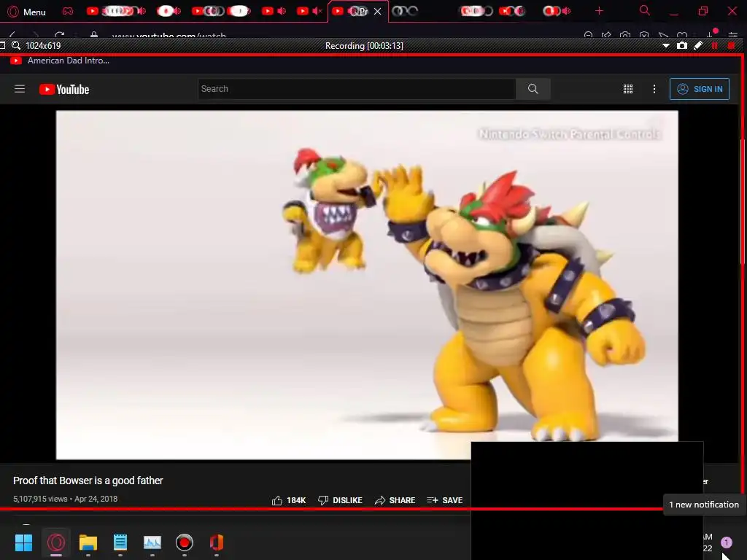Switch to the first YouTube tab
Screen dimensions: 747x560
[x=116, y=11]
